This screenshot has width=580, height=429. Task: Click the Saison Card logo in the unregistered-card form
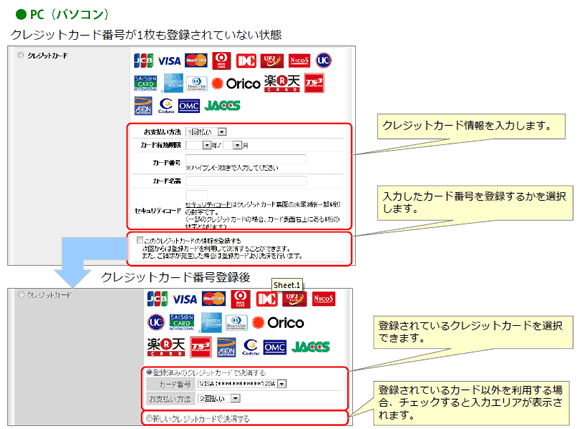coord(145,84)
